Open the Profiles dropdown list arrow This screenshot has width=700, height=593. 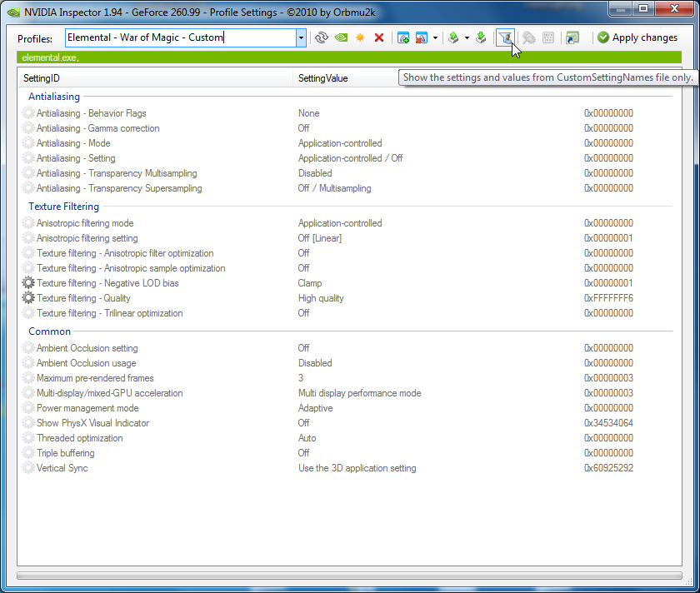pyautogui.click(x=301, y=37)
